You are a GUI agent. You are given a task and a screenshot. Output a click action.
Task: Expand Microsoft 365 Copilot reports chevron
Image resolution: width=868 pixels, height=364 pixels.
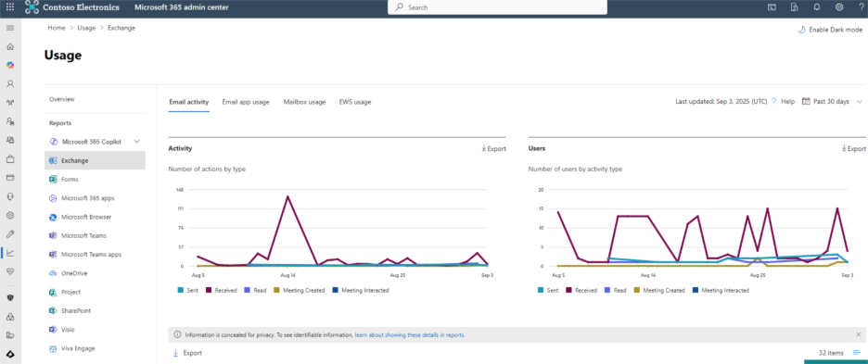[137, 142]
